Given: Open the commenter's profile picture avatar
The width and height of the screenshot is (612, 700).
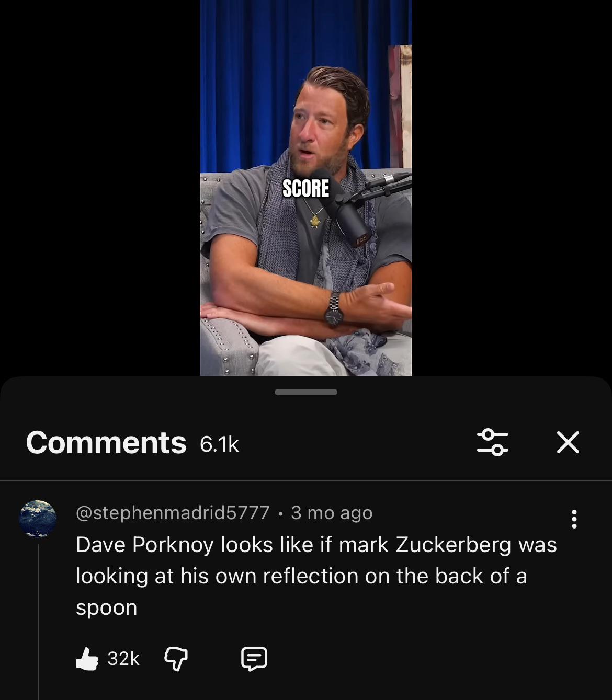Looking at the screenshot, I should pyautogui.click(x=38, y=519).
